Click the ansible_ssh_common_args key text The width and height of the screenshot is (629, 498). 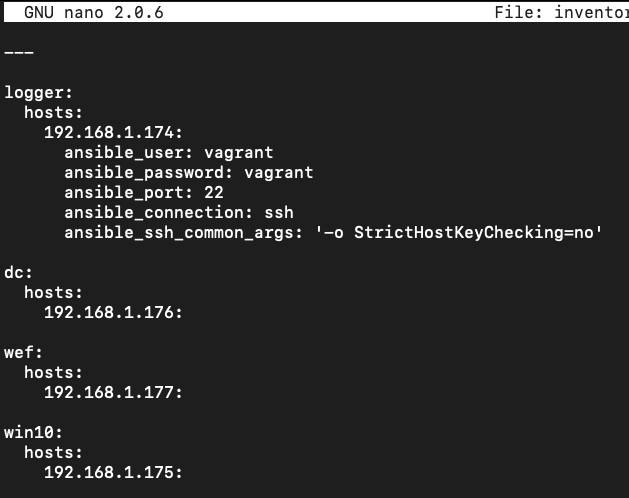[179, 233]
